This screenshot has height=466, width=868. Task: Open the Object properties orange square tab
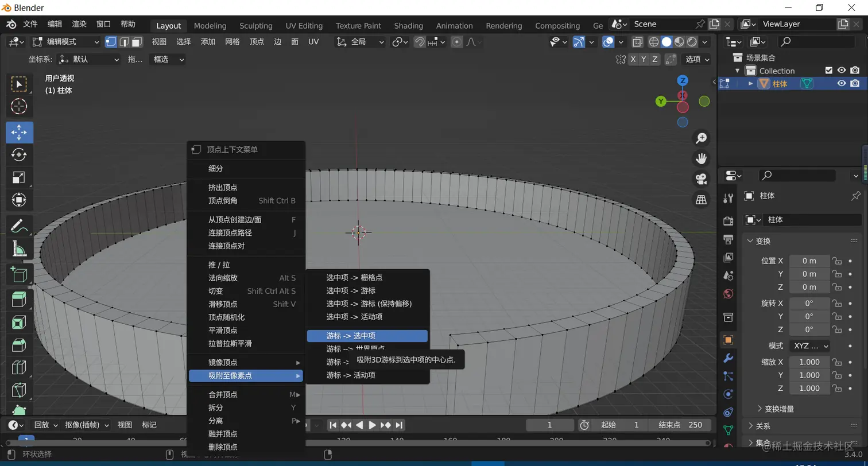coord(728,340)
